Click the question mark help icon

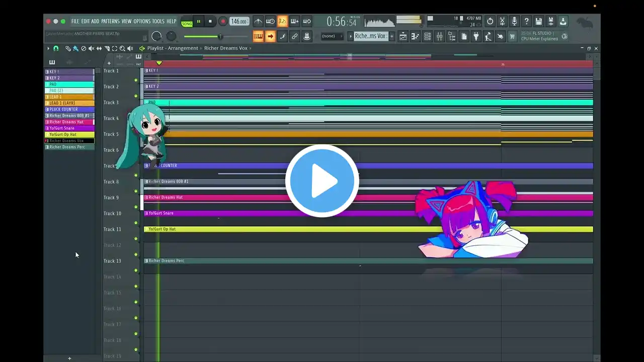click(x=526, y=21)
